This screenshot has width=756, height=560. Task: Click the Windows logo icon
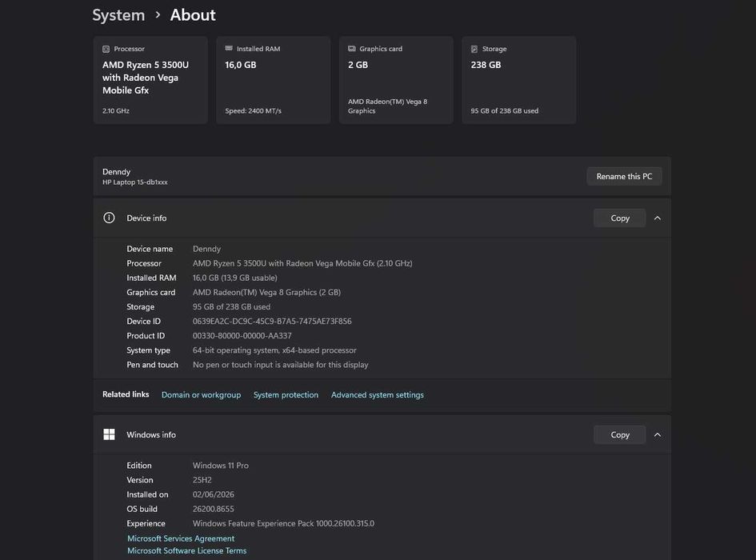tap(109, 434)
